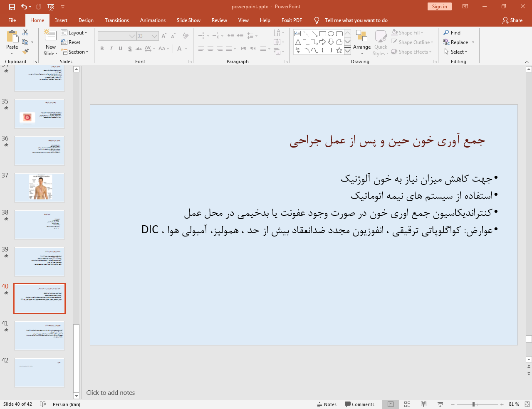This screenshot has width=532, height=409.
Task: Toggle strikethrough formatting
Action: (139, 49)
